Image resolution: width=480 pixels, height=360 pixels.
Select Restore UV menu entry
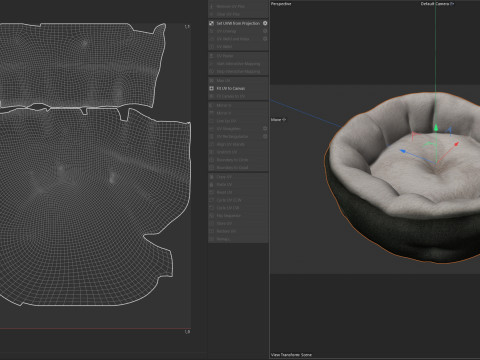238,231
